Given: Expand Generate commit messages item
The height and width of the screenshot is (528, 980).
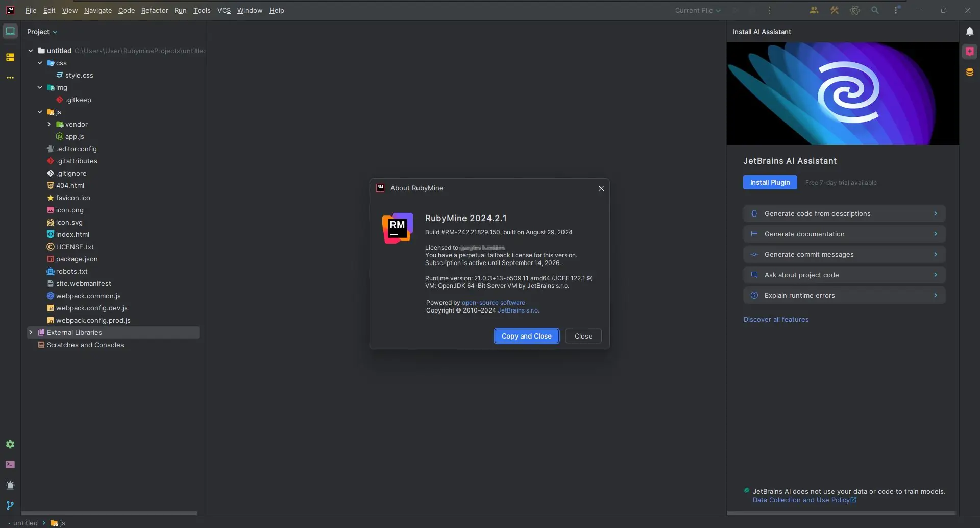Looking at the screenshot, I should coord(844,254).
